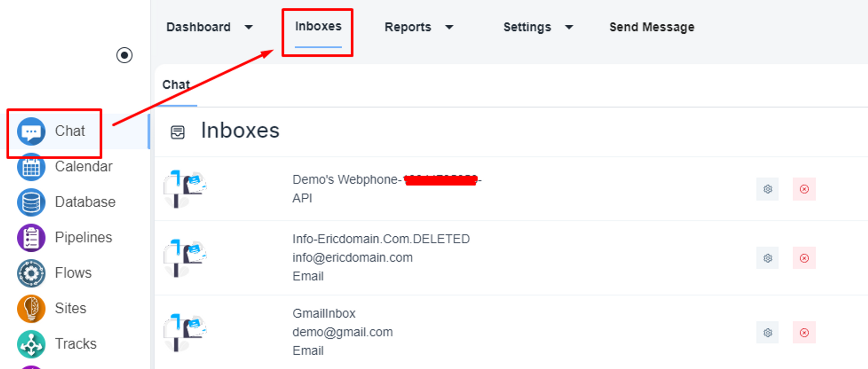Delete the Demo's Webphone inbox
Viewport: 868px width, 369px height.
click(x=804, y=189)
